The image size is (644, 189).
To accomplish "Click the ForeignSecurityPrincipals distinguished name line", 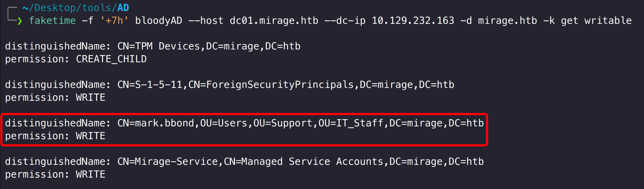I will 286,85.
